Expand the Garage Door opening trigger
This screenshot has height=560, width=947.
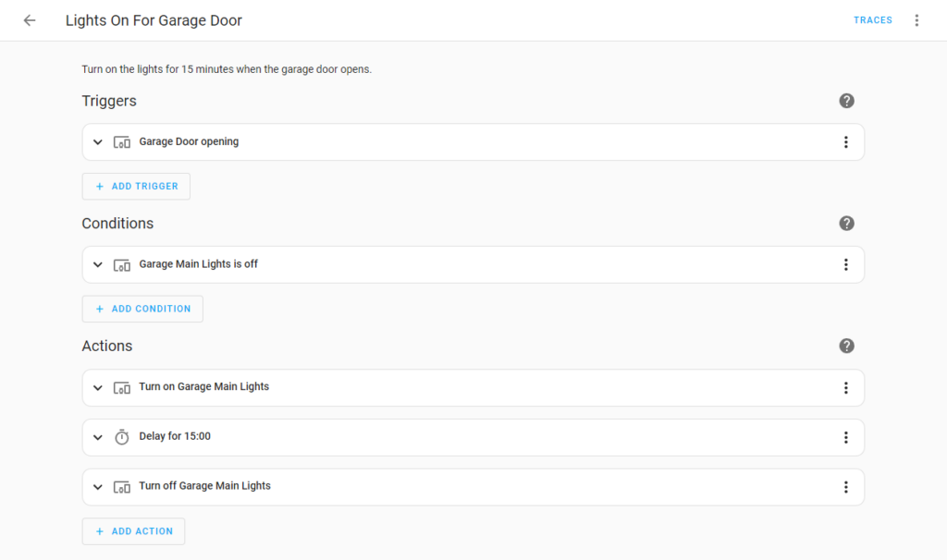point(98,142)
